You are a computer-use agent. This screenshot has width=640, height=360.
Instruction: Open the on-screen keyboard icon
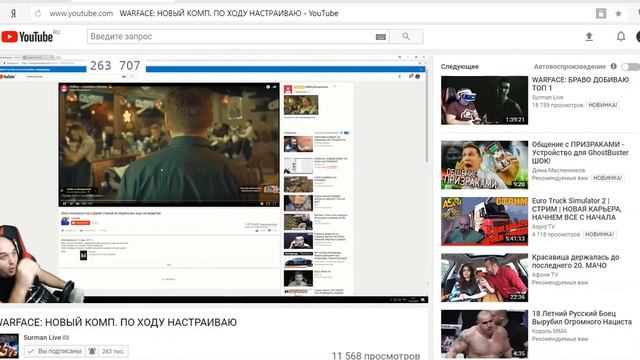[380, 37]
